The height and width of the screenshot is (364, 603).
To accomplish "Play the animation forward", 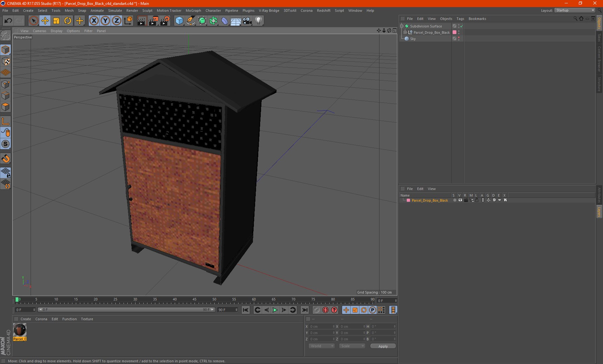I will tap(275, 310).
